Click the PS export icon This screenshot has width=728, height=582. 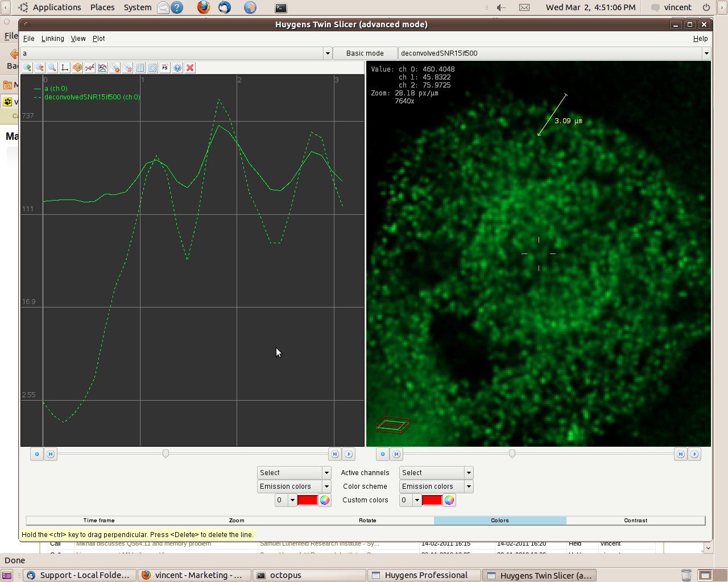click(x=165, y=68)
